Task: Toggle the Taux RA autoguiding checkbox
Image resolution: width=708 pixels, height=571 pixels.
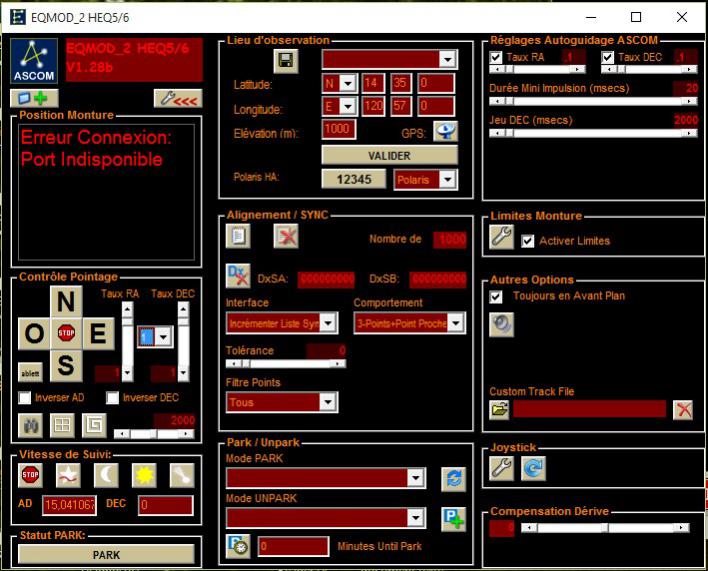Action: click(x=496, y=57)
